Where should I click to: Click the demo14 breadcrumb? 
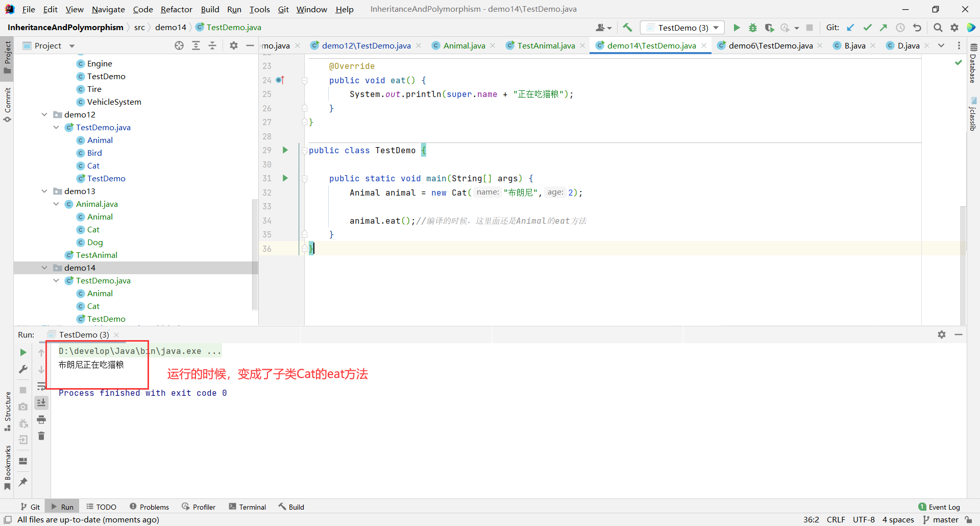pyautogui.click(x=170, y=27)
